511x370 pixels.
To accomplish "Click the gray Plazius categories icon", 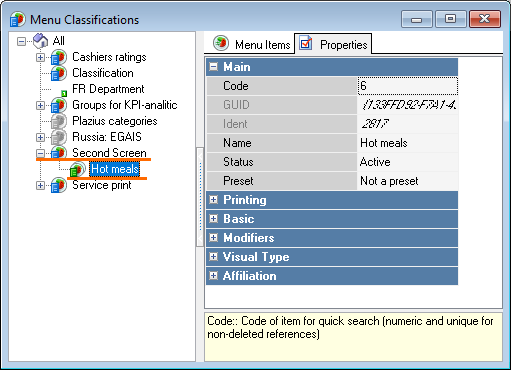I will [x=59, y=121].
